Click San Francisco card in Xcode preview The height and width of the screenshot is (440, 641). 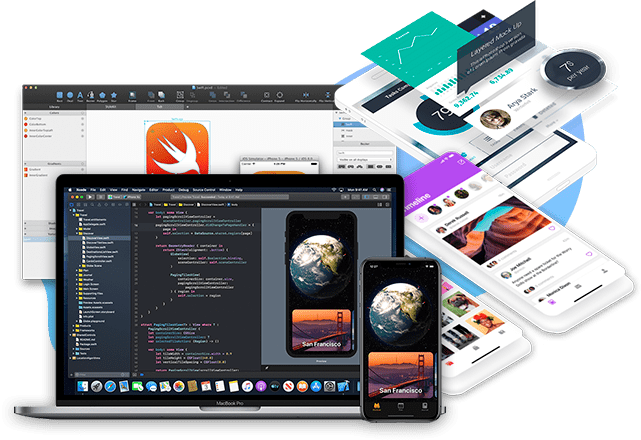pos(322,330)
